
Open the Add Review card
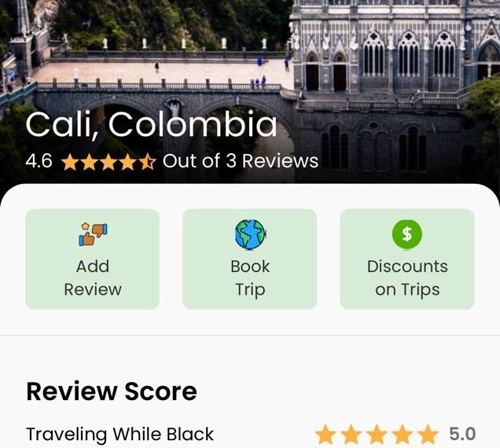(93, 259)
